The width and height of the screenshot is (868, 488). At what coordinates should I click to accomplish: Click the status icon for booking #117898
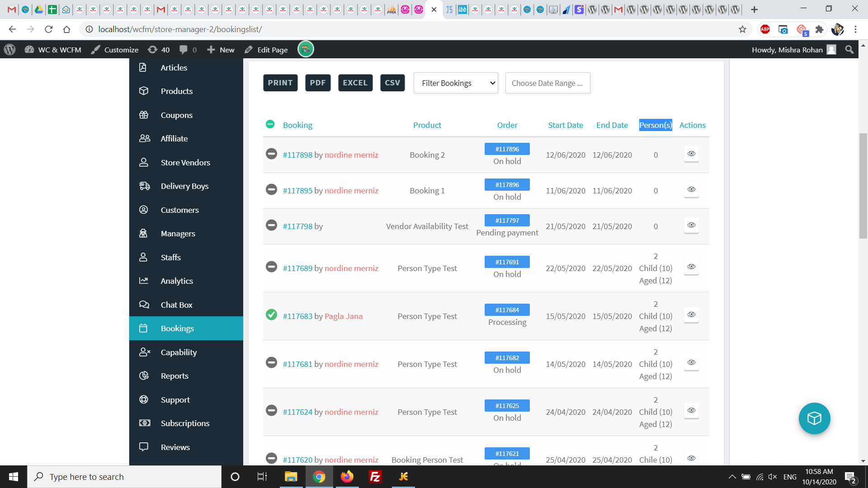coord(271,154)
